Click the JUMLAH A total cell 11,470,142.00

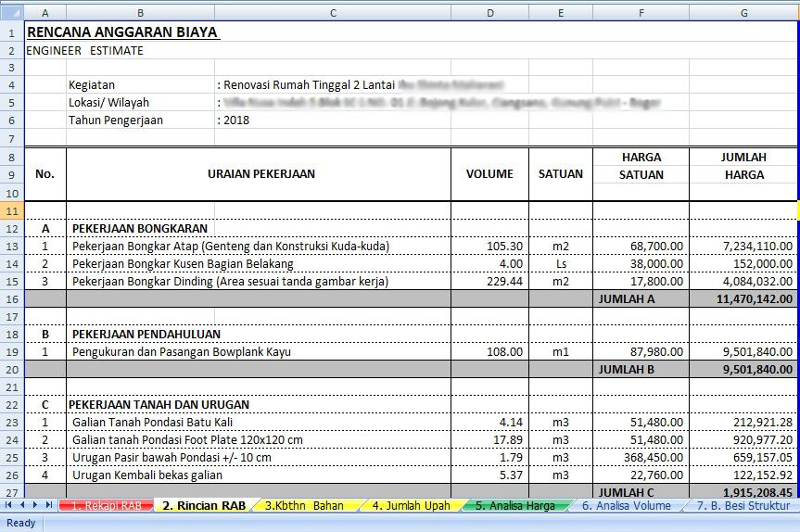(743, 298)
